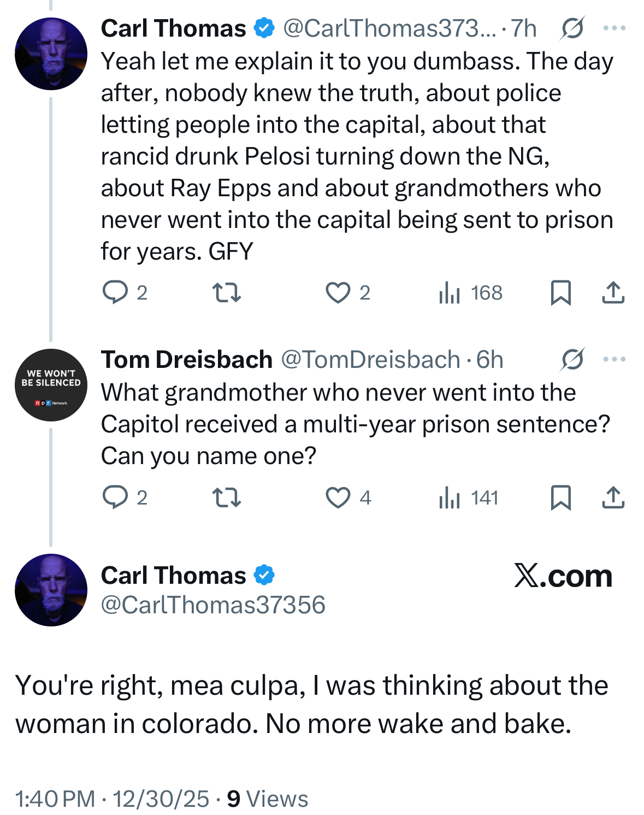This screenshot has width=644, height=815.
Task: Open Grok icon on Carl Thomas's tweet
Action: coord(572,28)
